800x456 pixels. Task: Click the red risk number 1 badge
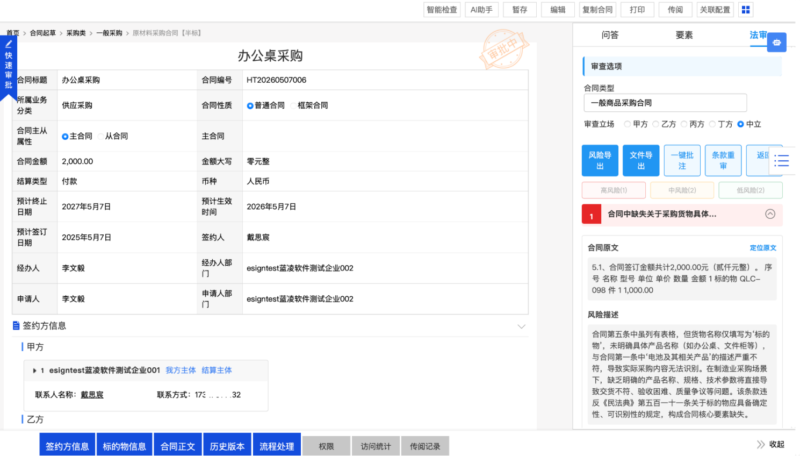(x=591, y=215)
